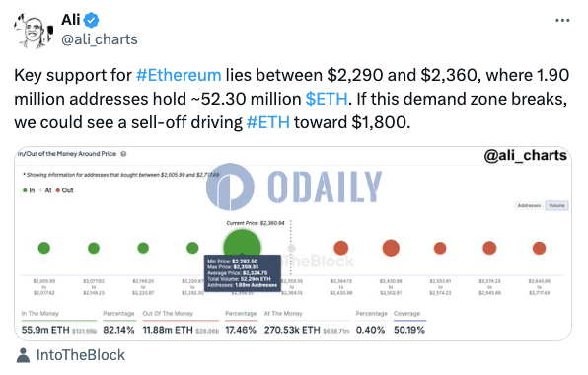Click the IntoTheBlock person icon
This screenshot has width=588, height=375.
(x=24, y=355)
